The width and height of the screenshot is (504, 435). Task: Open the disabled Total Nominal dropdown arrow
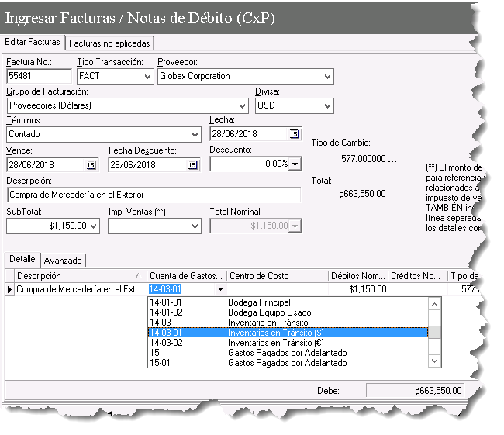click(x=295, y=226)
